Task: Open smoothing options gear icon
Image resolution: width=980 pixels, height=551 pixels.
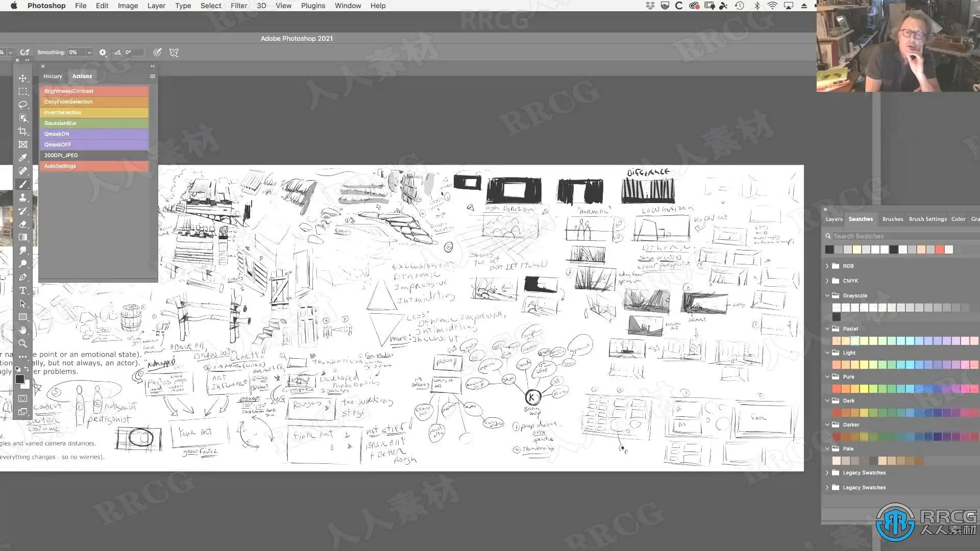Action: click(x=103, y=52)
